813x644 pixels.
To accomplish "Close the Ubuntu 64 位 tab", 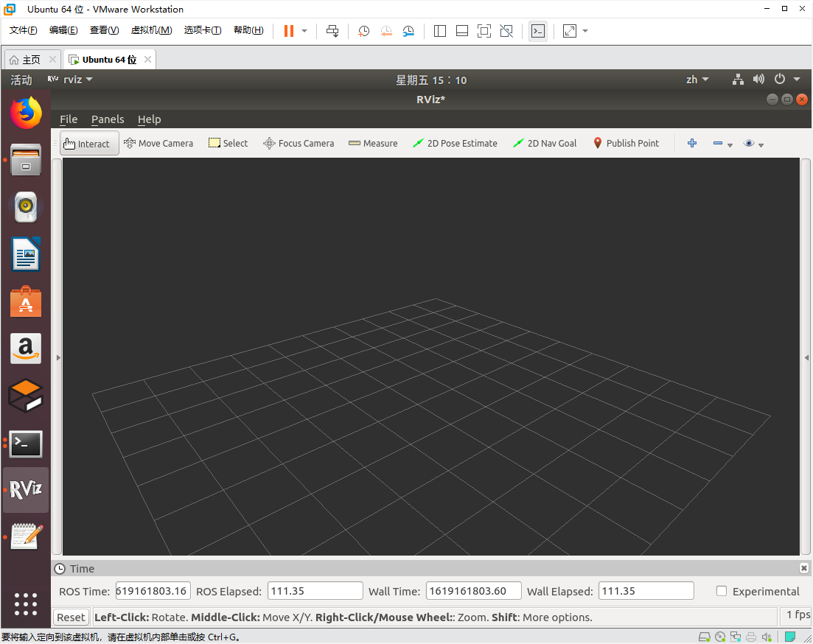I will pos(147,59).
